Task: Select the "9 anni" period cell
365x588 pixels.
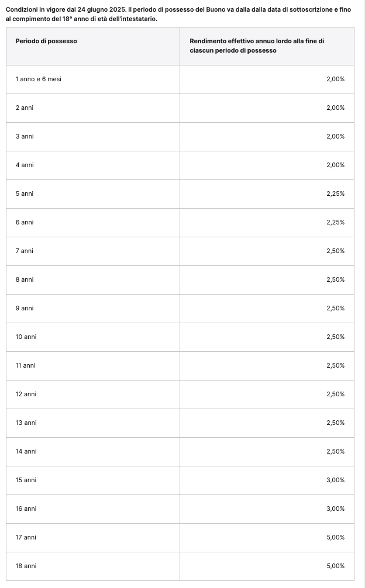Action: click(25, 308)
